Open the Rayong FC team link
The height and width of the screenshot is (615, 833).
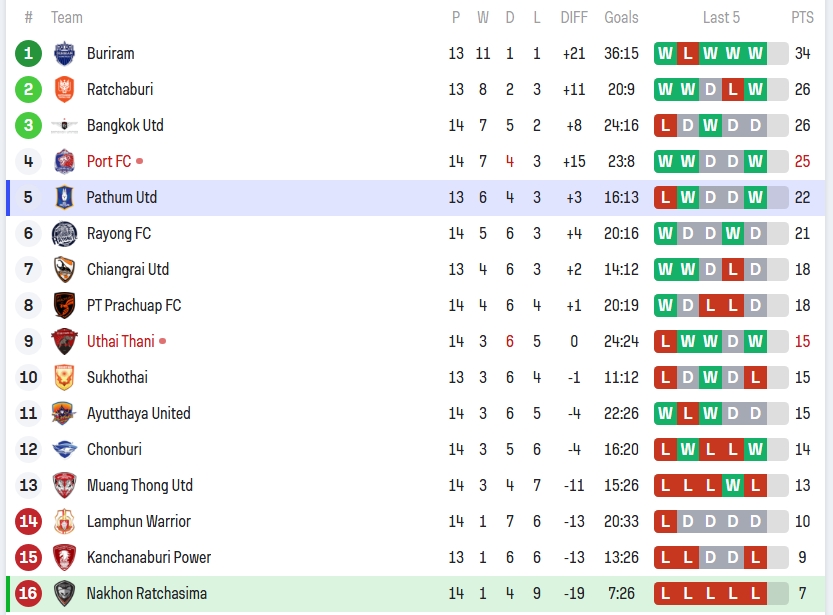(119, 233)
